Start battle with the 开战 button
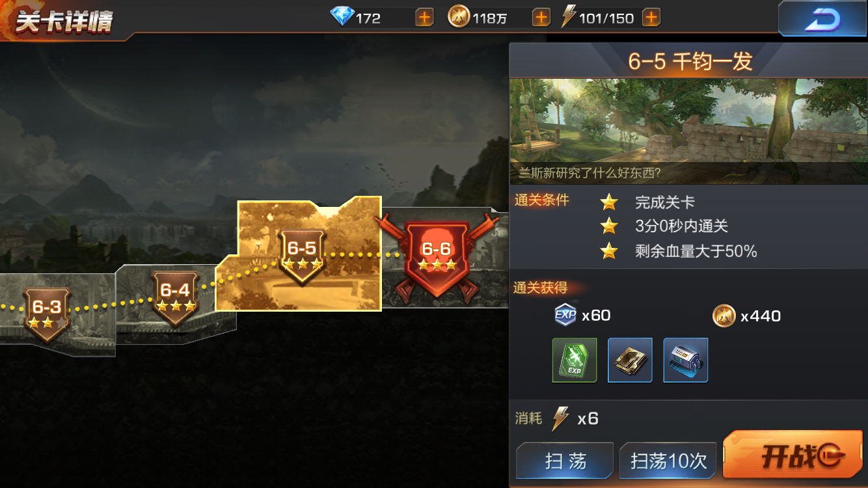 (793, 457)
